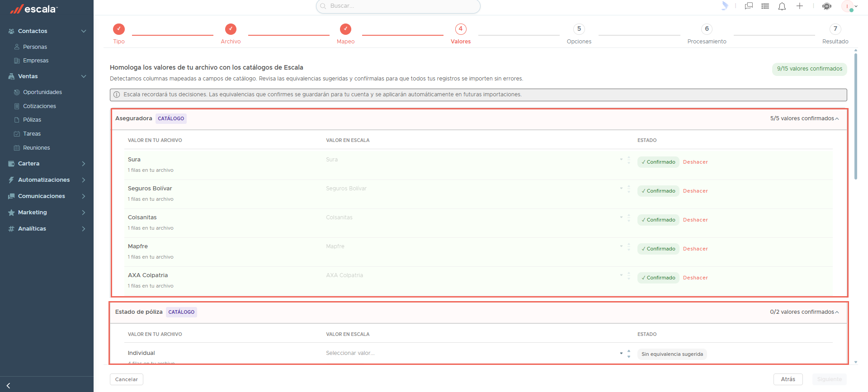Click the Buscar search field
The width and height of the screenshot is (868, 392).
[x=398, y=6]
